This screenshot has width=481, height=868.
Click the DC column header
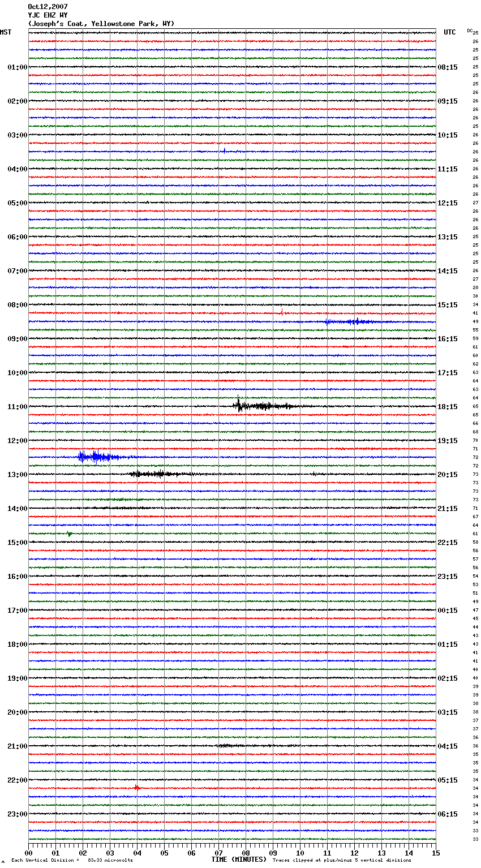pyautogui.click(x=470, y=31)
